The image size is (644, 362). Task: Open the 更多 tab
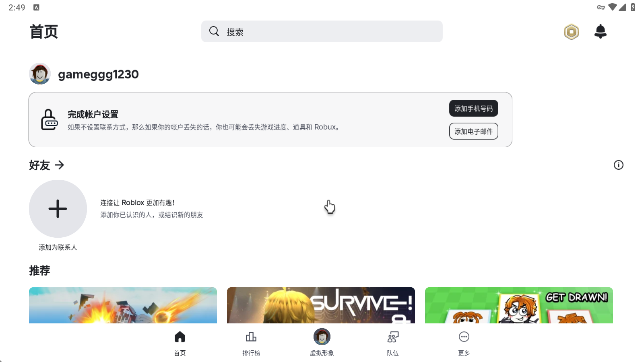[464, 341]
